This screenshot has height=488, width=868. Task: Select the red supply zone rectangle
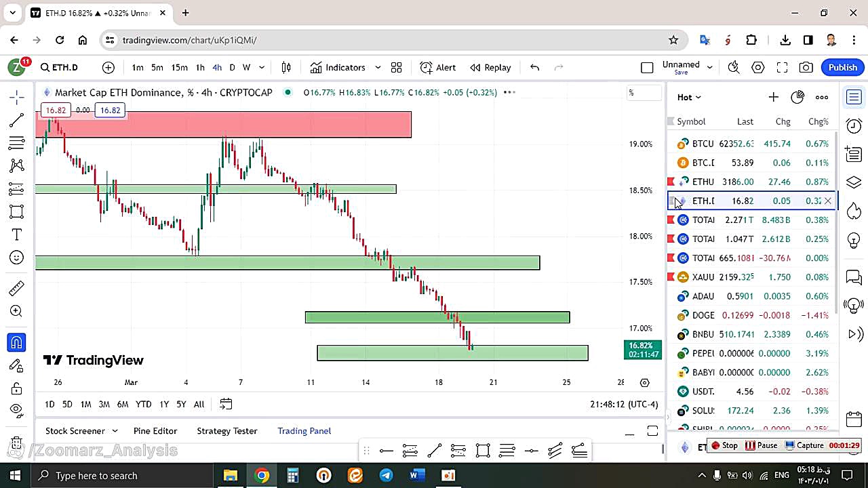click(x=224, y=125)
